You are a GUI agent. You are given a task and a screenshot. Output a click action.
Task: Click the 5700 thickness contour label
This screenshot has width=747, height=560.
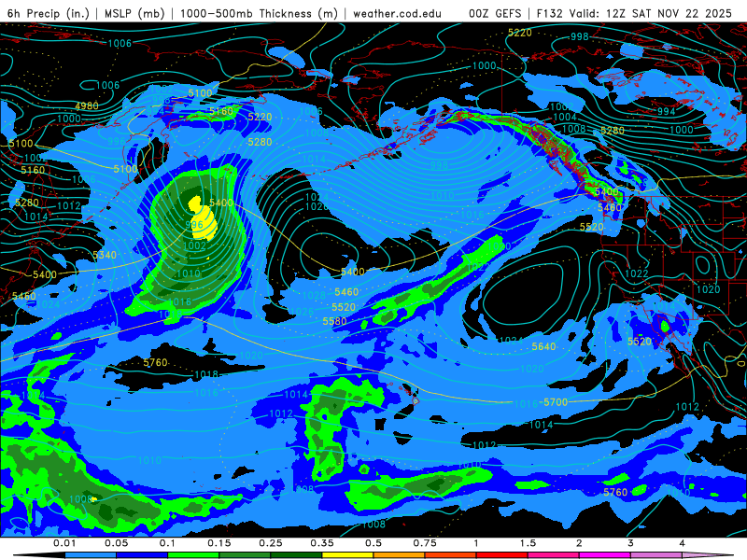click(556, 402)
